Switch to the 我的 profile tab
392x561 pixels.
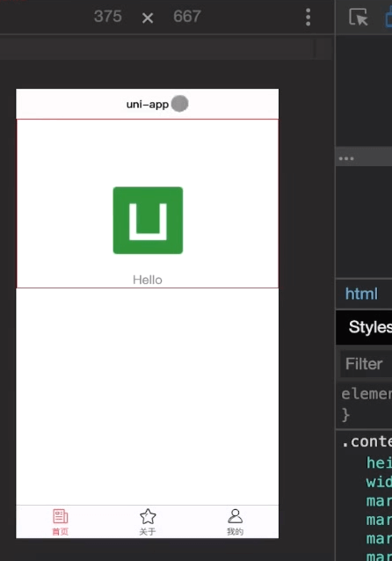(x=235, y=522)
